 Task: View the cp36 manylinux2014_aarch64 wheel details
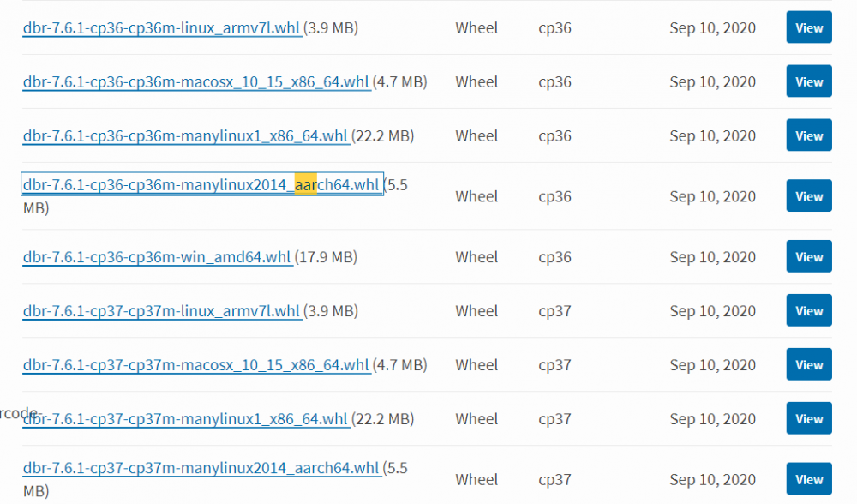click(808, 196)
